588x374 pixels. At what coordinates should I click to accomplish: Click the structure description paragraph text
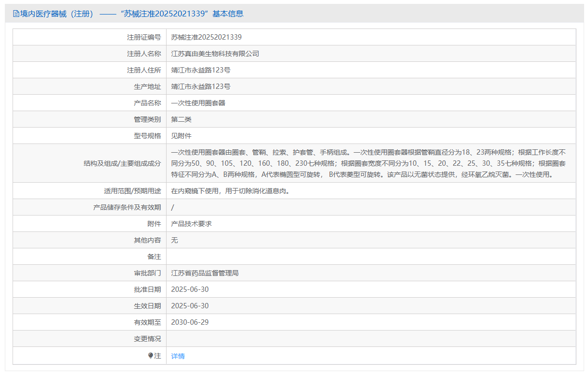tap(368, 163)
